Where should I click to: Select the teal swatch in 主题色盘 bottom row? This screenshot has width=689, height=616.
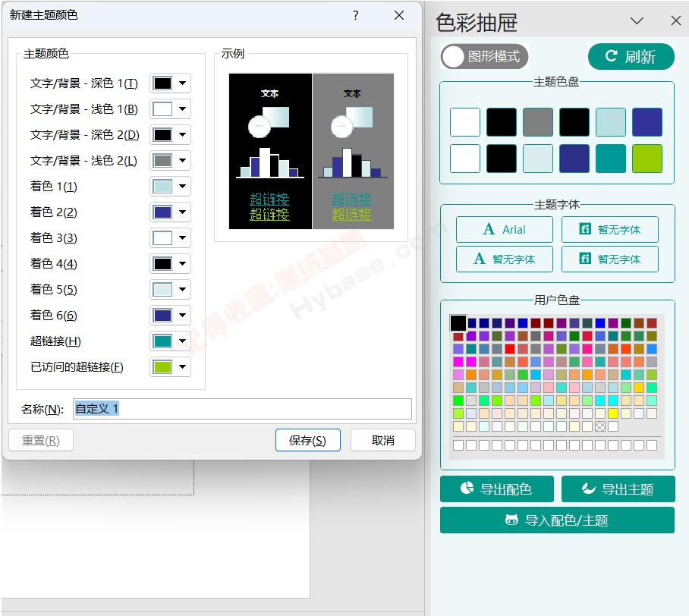coord(611,159)
